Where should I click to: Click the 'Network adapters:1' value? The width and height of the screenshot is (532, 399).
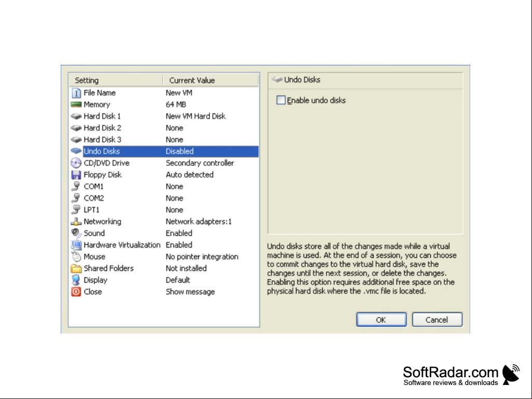point(199,222)
